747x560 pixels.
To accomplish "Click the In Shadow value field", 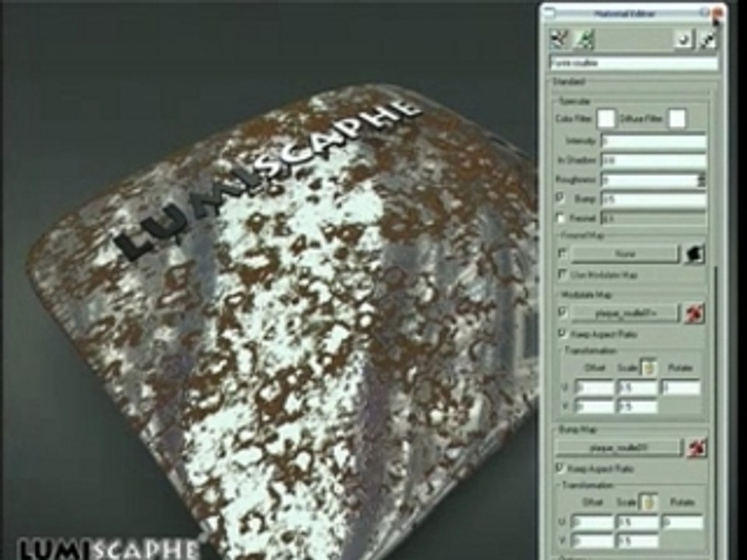I will 653,160.
